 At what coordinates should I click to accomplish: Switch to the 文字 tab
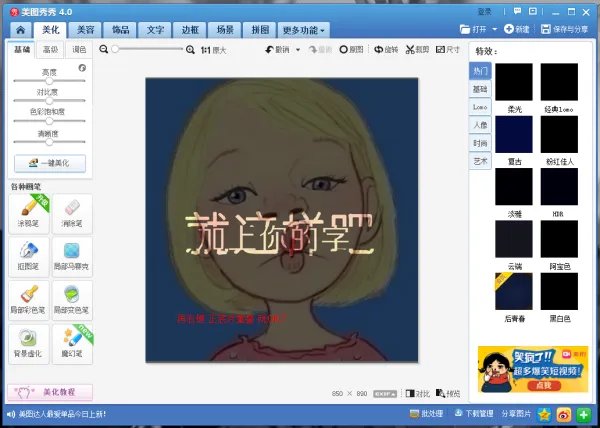(x=155, y=30)
